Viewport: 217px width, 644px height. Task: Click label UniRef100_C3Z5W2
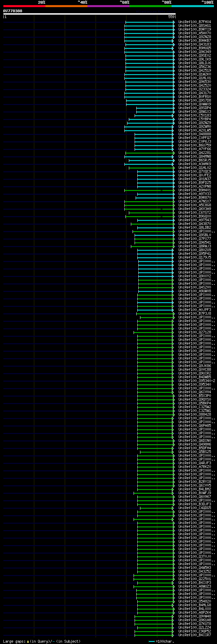(195, 407)
